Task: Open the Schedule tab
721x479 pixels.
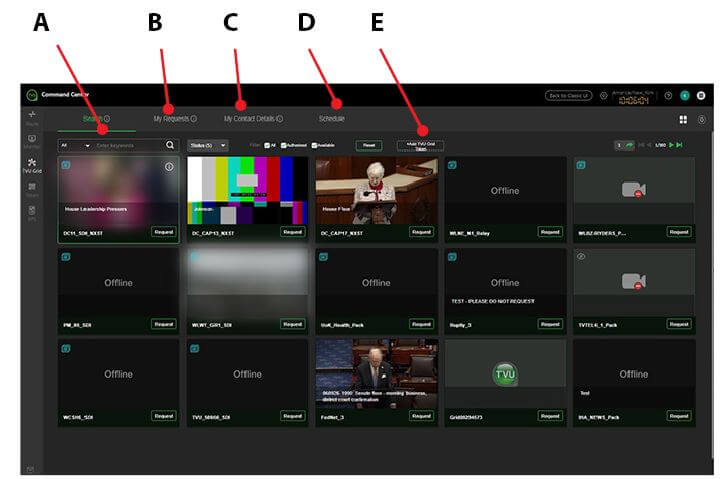Action: 332,119
